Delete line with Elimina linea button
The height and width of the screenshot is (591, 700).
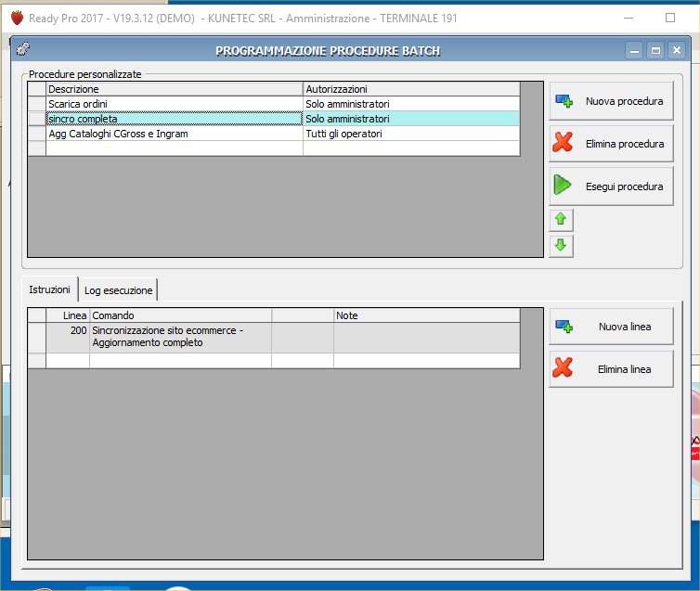[611, 369]
